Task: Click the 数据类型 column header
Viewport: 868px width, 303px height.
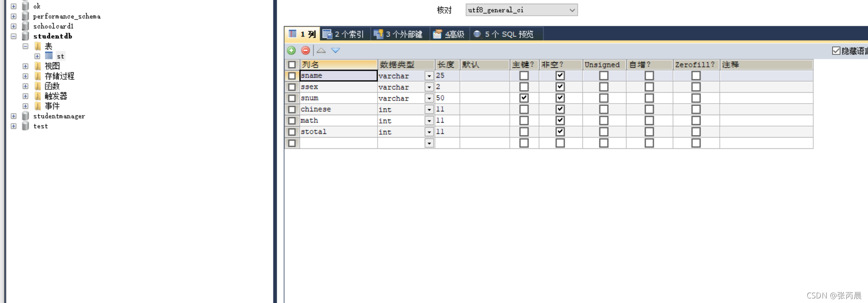Action: point(406,64)
